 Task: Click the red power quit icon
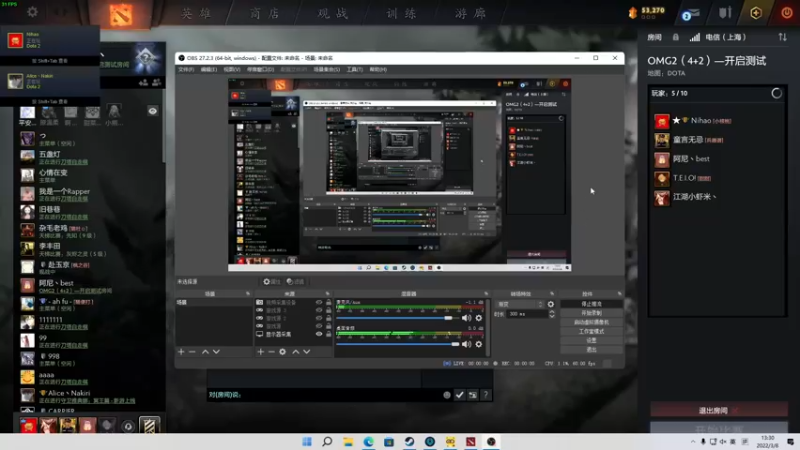(787, 13)
